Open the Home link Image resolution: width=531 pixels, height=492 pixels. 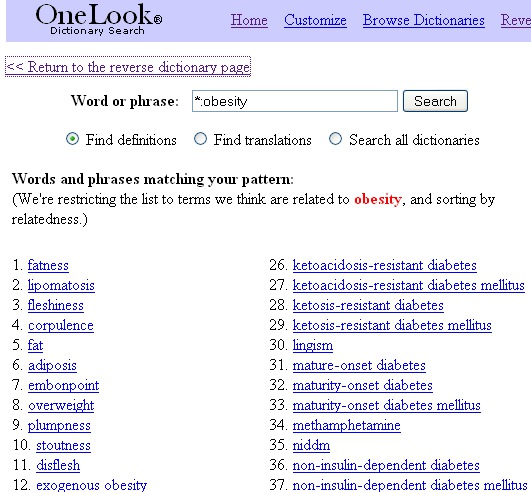click(x=249, y=20)
